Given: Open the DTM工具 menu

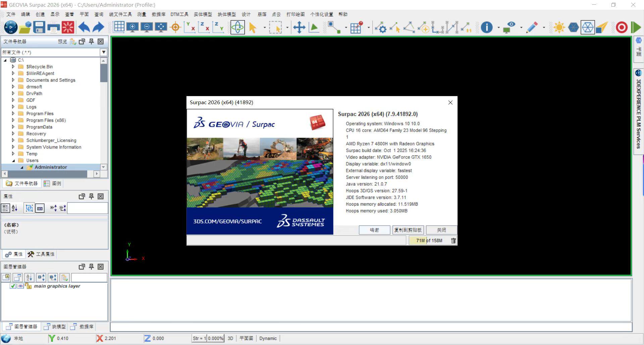Looking at the screenshot, I should 179,14.
